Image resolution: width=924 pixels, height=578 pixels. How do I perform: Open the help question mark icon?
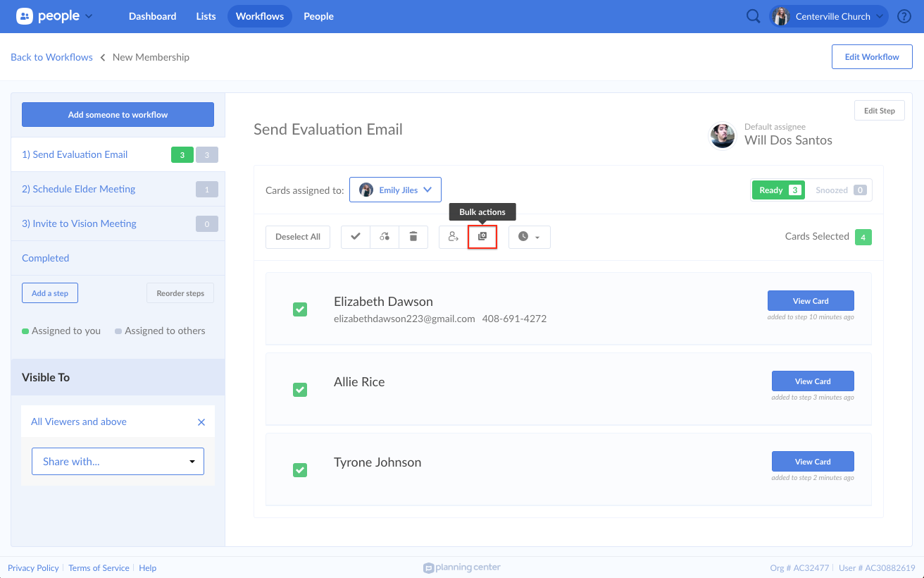(904, 16)
